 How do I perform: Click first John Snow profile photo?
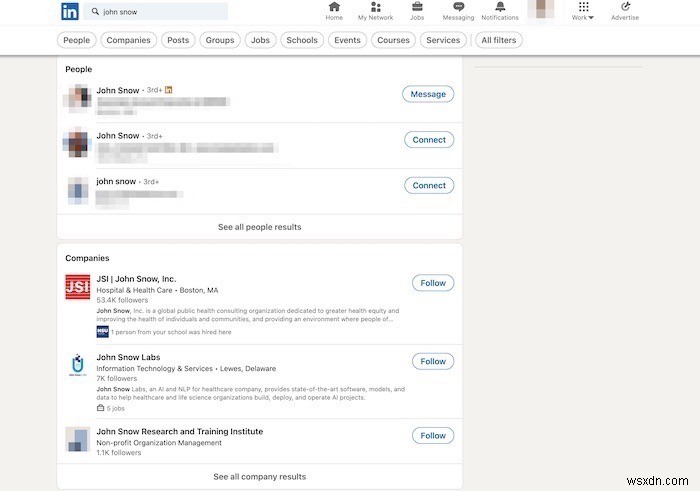pos(78,97)
